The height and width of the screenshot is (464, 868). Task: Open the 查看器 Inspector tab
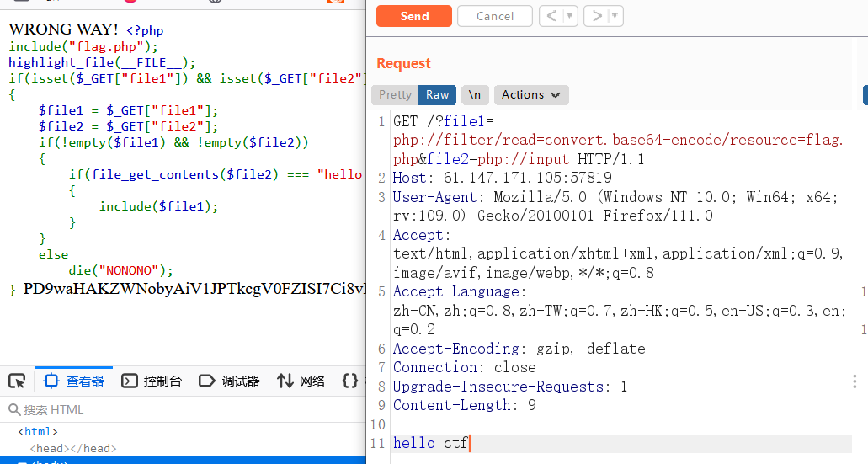73,381
